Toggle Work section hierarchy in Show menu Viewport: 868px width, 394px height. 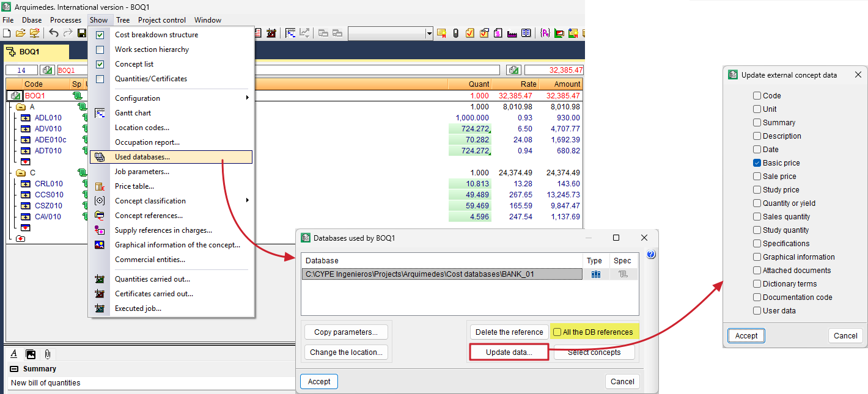(x=100, y=49)
